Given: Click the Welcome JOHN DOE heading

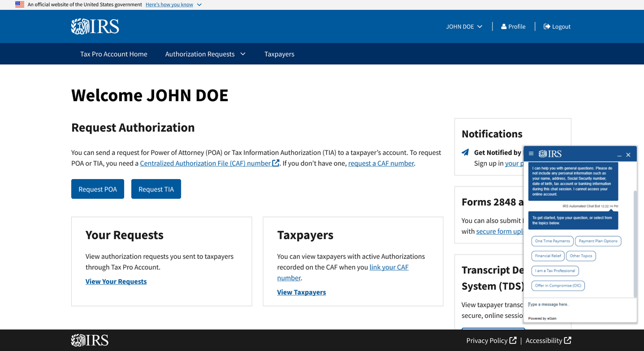Looking at the screenshot, I should click(x=149, y=95).
